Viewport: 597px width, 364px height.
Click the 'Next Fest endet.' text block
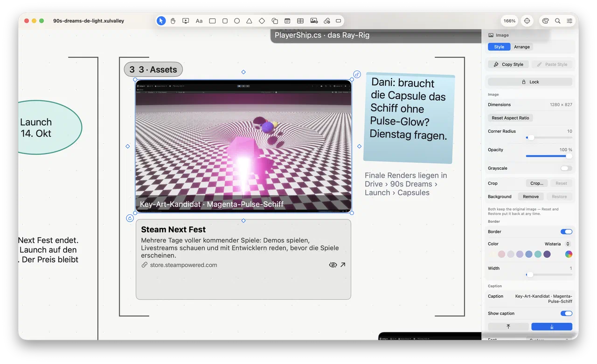(x=49, y=250)
